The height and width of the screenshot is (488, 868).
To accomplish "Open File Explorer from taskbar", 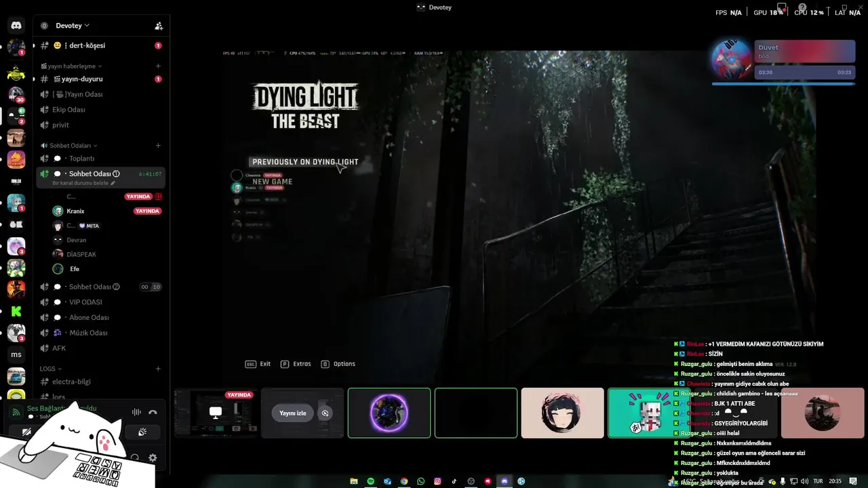I will click(354, 481).
